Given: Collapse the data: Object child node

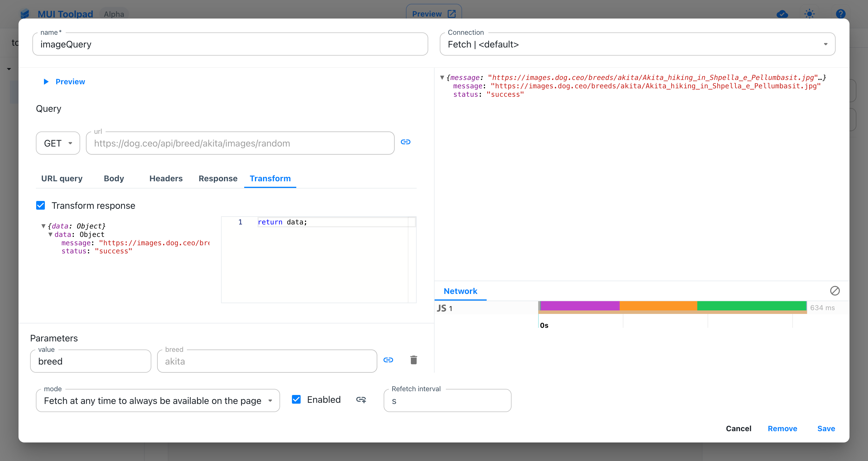Looking at the screenshot, I should (50, 234).
